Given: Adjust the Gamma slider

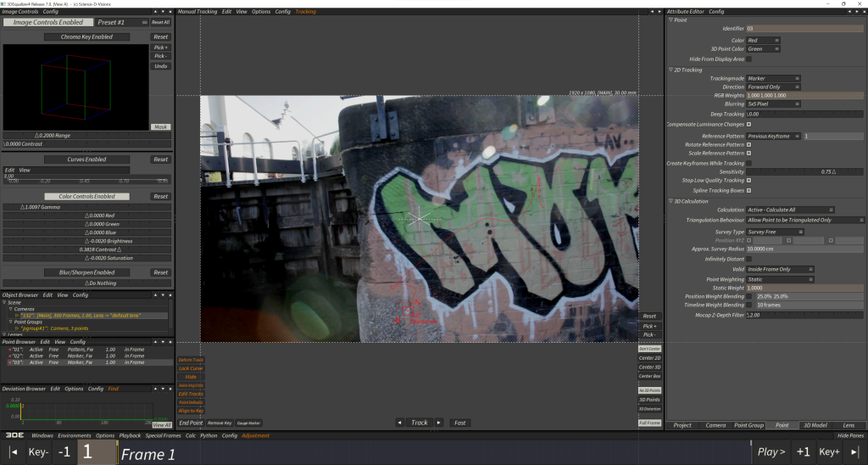Looking at the screenshot, I should tap(86, 207).
